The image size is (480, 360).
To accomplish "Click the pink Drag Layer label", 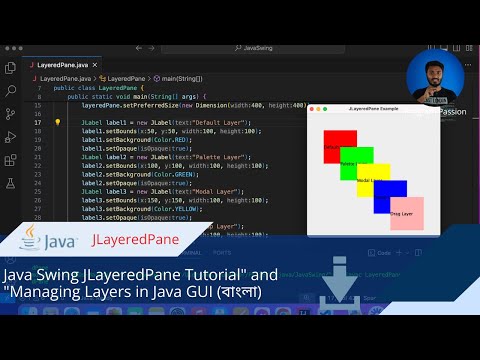I will click(407, 214).
